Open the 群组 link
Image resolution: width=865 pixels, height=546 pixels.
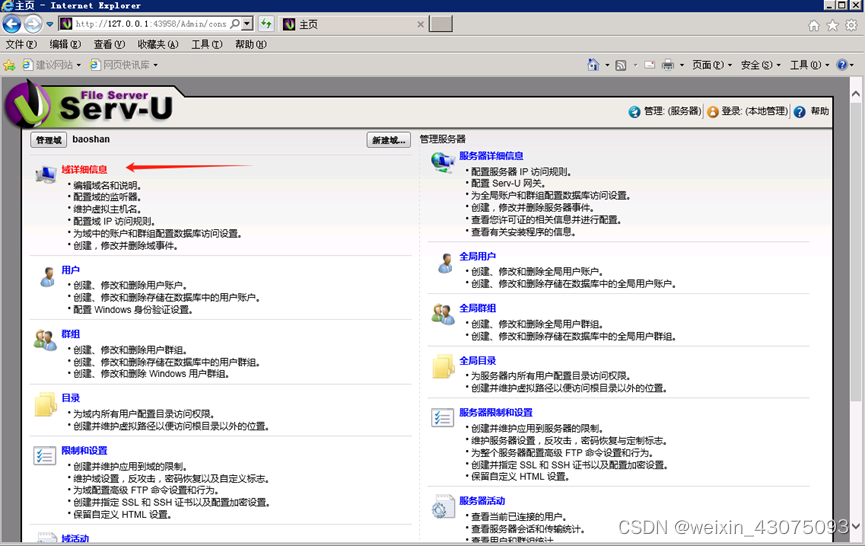coord(70,334)
